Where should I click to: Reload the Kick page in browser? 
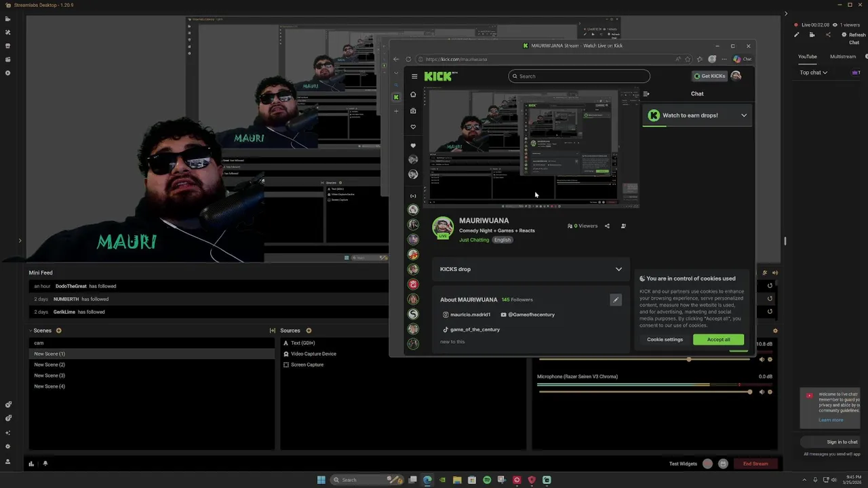coord(409,59)
